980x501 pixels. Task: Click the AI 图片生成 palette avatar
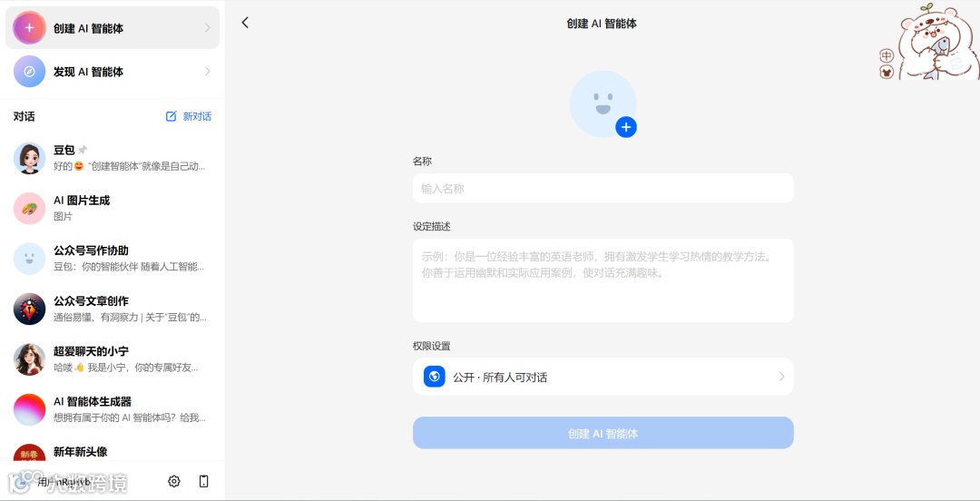(x=29, y=208)
